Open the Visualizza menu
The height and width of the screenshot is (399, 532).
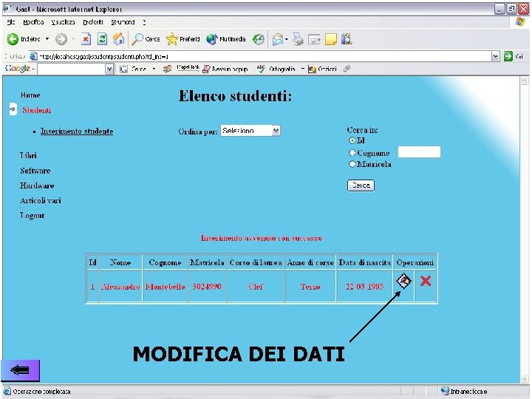(x=63, y=22)
